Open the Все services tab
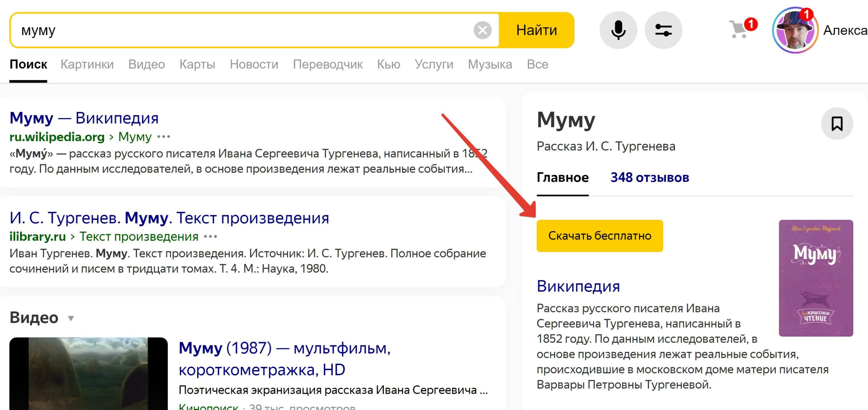Image resolution: width=868 pixels, height=410 pixels. pos(537,64)
